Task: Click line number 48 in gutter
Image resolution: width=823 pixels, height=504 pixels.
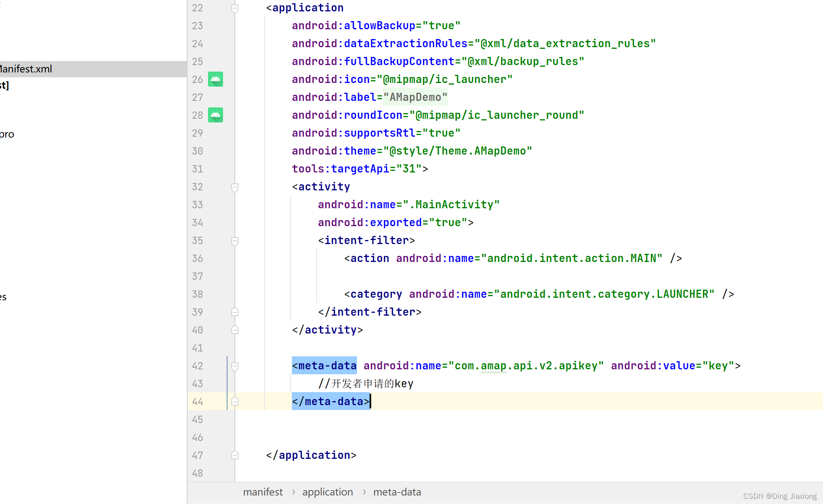Action: click(x=197, y=473)
